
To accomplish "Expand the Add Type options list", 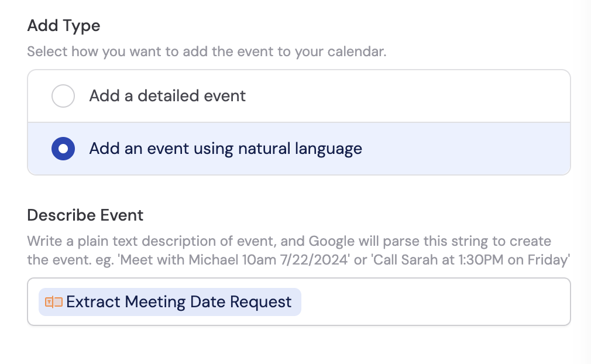I will pyautogui.click(x=298, y=122).
